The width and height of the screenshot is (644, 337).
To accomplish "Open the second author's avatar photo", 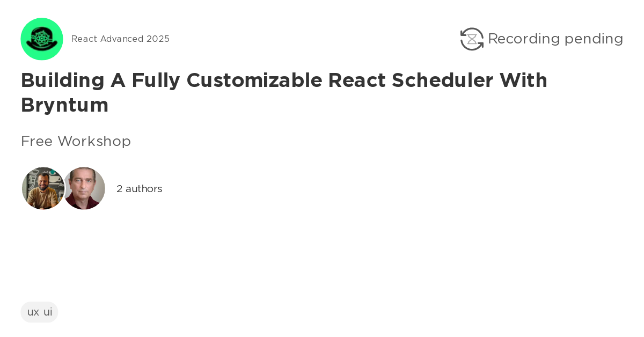I will (84, 188).
